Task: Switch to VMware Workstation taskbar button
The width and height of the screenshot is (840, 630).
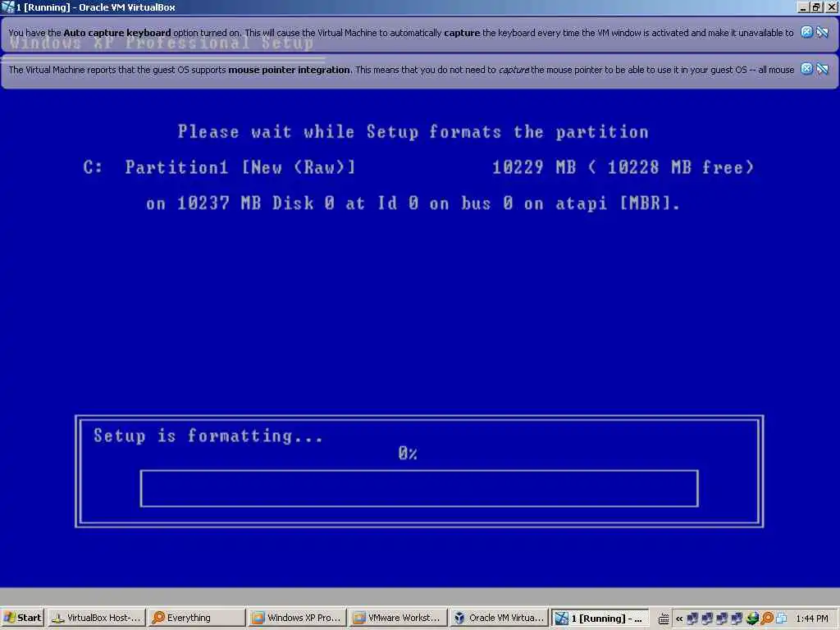Action: (398, 618)
